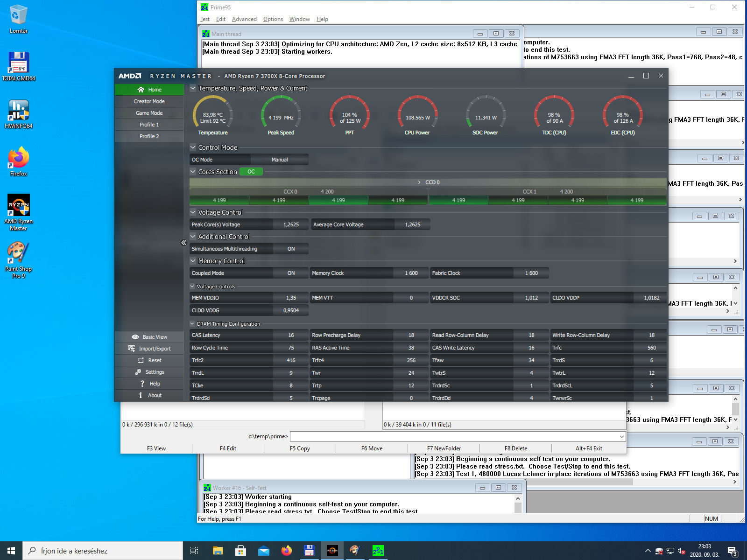This screenshot has width=747, height=560.
Task: Collapse Temperature, Speed, Power & Current section
Action: pyautogui.click(x=193, y=88)
